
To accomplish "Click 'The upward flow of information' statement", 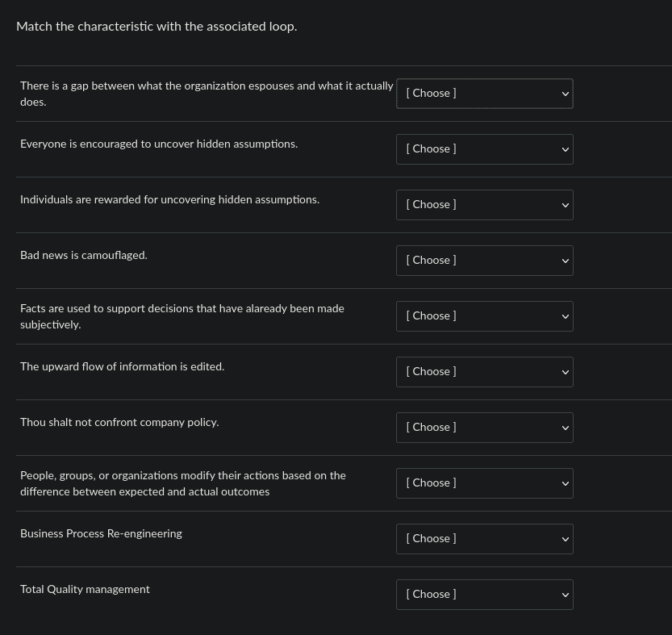I will (122, 367).
